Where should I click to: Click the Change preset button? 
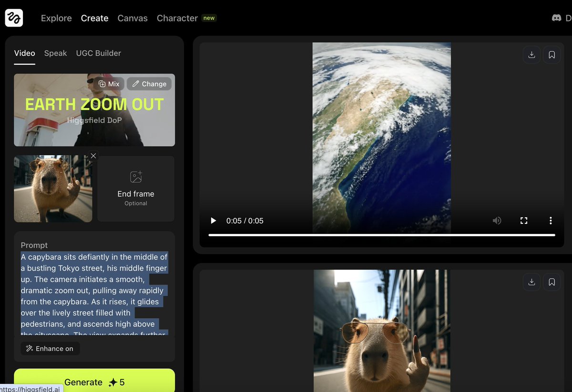(x=149, y=84)
